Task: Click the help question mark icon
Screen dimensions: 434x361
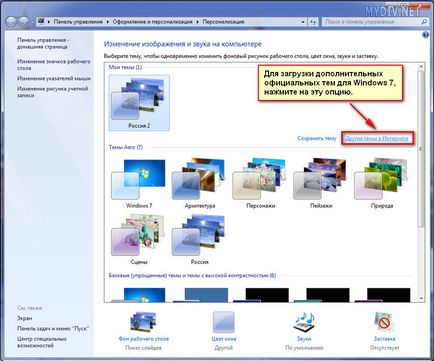Action: click(426, 35)
